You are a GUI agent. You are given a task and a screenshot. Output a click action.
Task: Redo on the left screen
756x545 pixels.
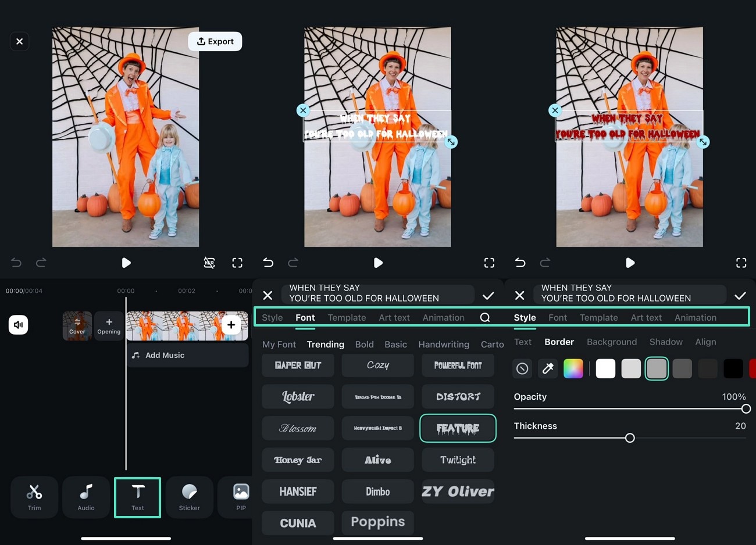tap(41, 263)
